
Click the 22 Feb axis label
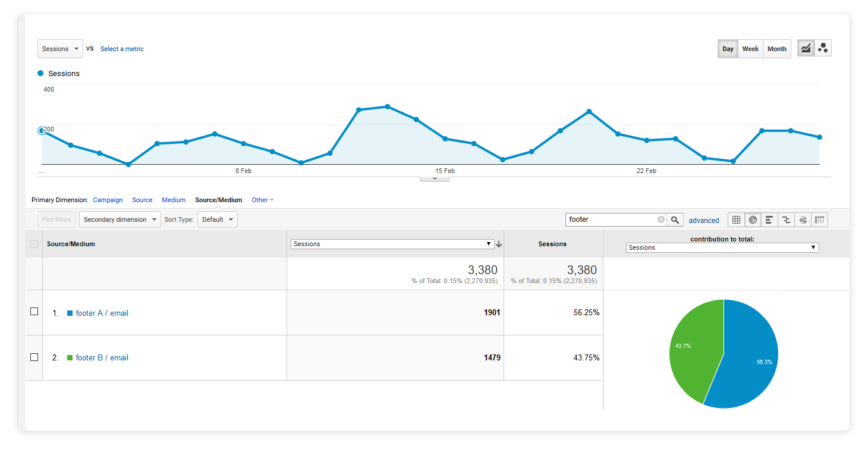(646, 171)
